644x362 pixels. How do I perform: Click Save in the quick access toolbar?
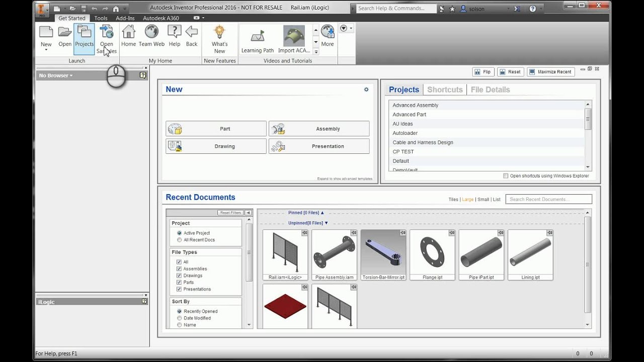click(83, 9)
